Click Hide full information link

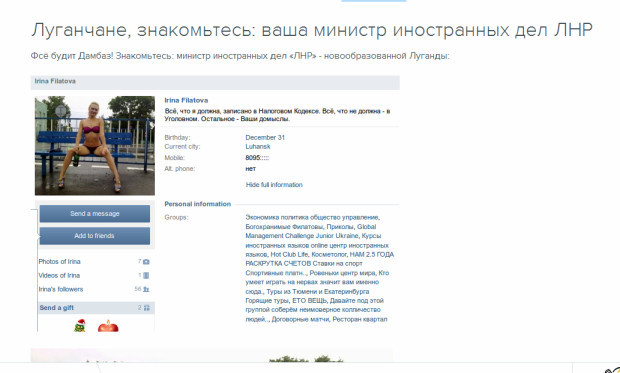point(274,185)
